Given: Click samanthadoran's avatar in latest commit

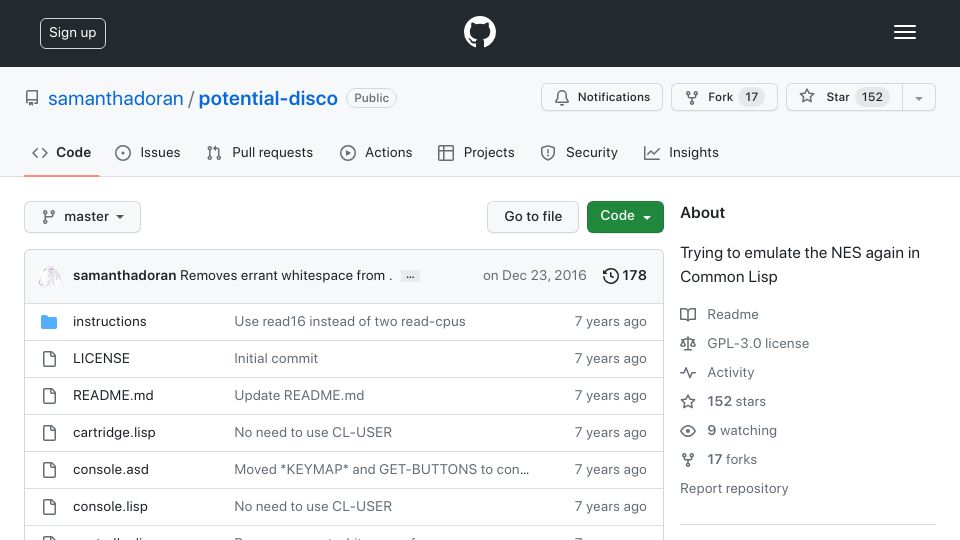Looking at the screenshot, I should coord(49,276).
